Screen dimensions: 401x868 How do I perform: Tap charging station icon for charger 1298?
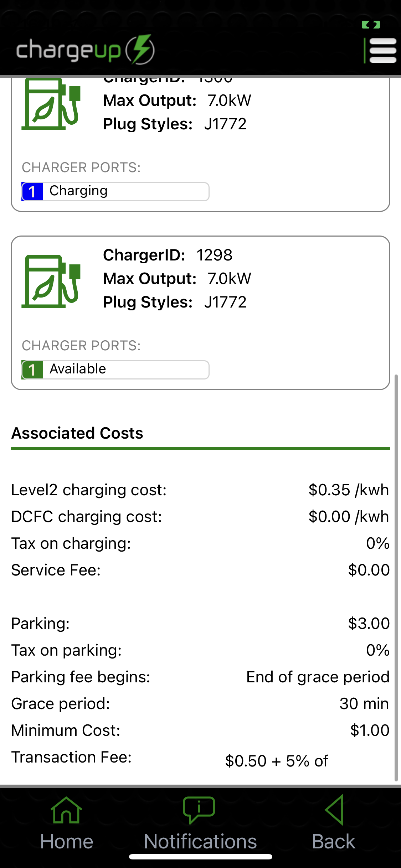51,281
